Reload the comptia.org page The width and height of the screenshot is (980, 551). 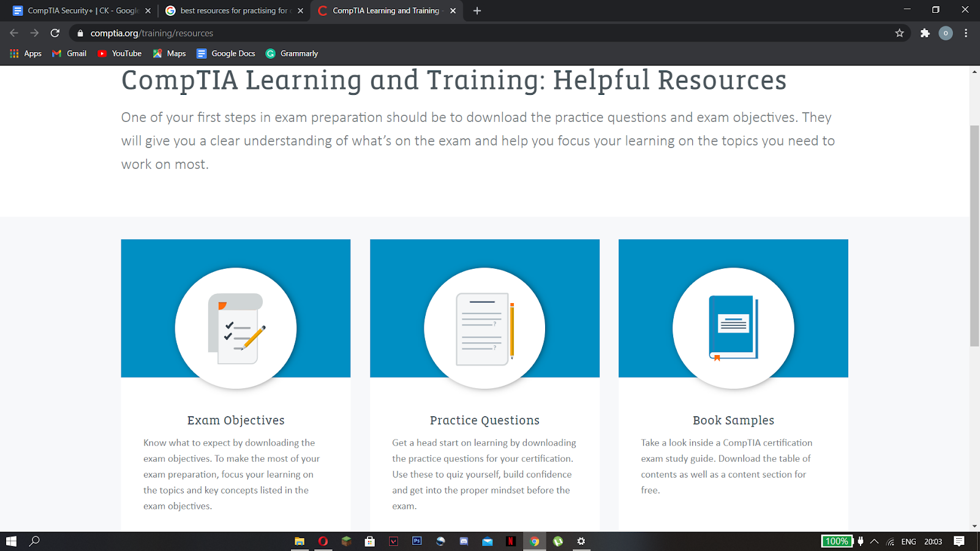55,33
